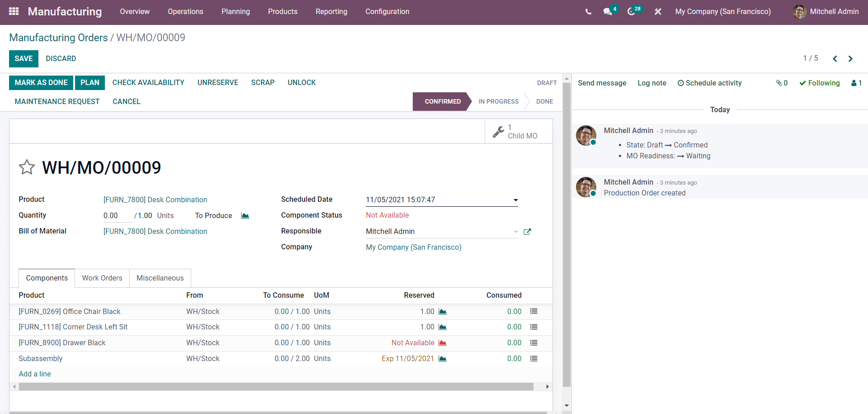
Task: Open Responsible external link icon
Action: pyautogui.click(x=527, y=232)
